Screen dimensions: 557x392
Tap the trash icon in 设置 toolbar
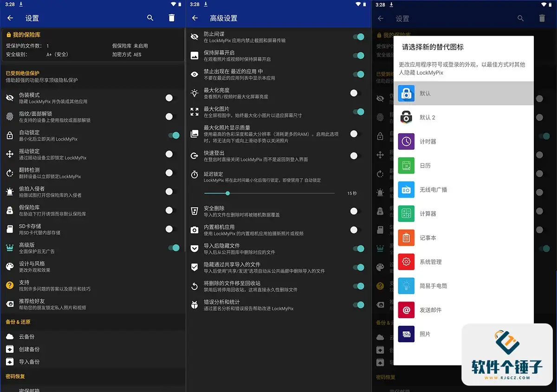click(x=172, y=18)
